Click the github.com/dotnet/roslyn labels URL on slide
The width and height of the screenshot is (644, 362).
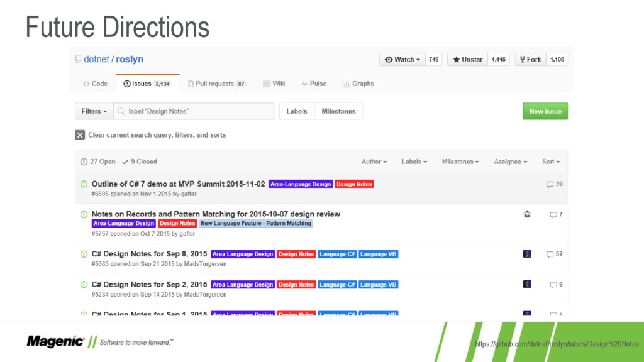pos(557,344)
